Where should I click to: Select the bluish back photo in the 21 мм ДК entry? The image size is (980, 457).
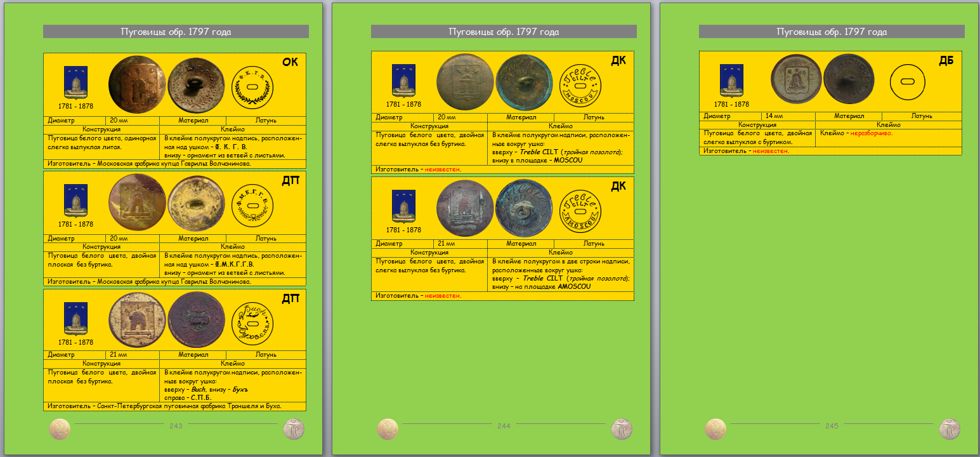524,208
